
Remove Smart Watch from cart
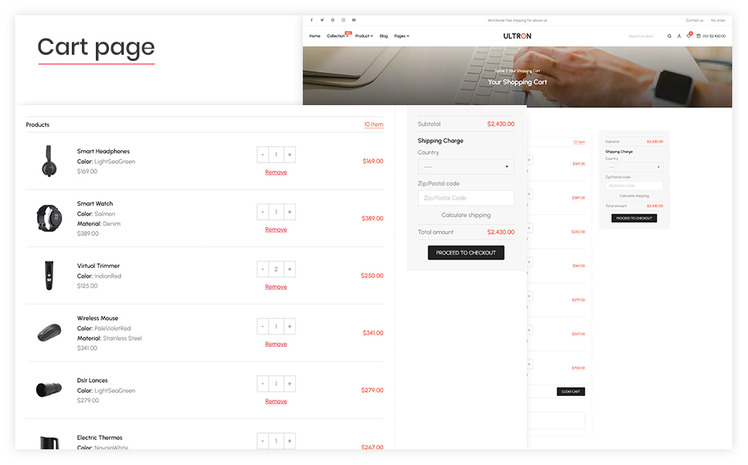coord(276,229)
